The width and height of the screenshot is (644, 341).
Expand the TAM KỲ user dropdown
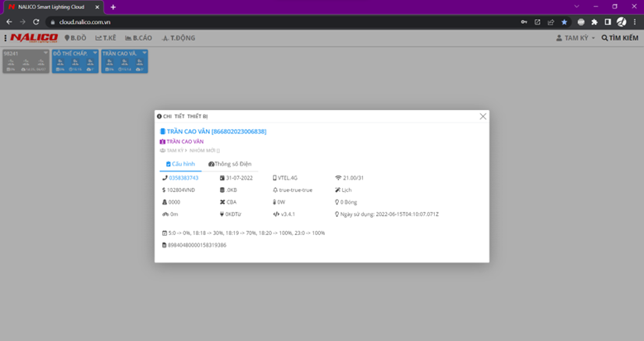pos(575,38)
